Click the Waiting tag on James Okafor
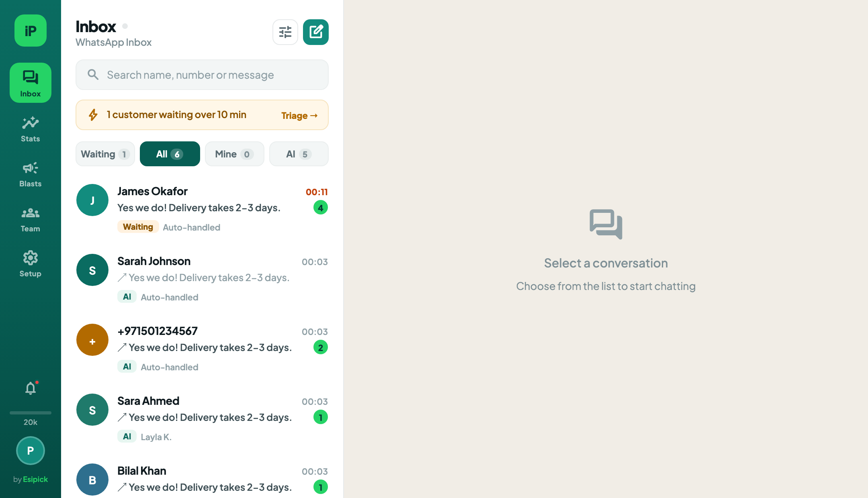This screenshot has height=498, width=868. [138, 227]
